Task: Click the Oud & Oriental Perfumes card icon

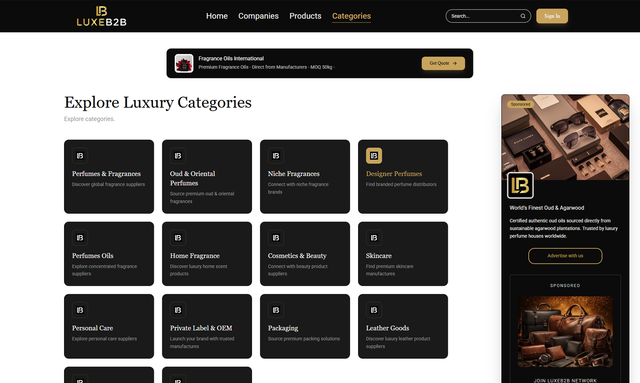Action: (178, 156)
